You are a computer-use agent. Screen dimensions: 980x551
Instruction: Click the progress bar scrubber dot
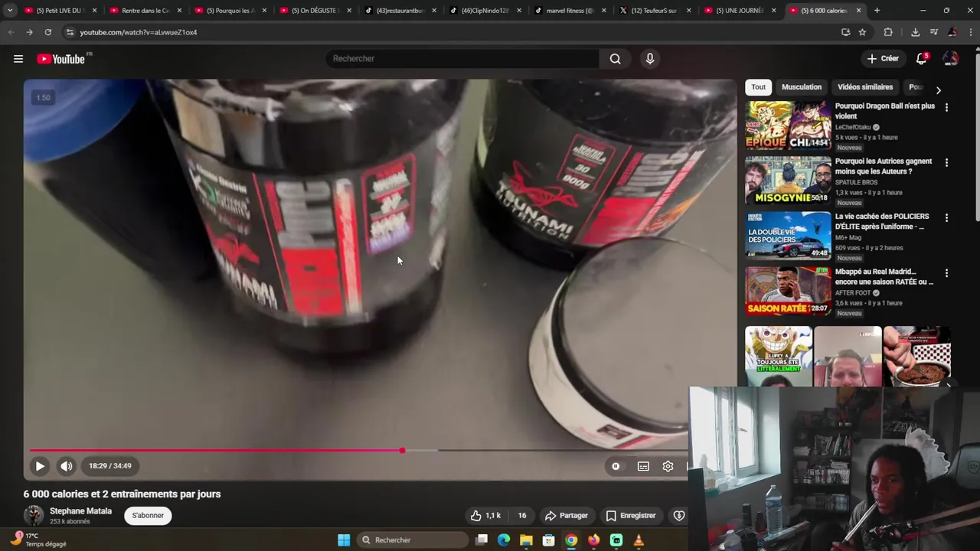click(402, 450)
